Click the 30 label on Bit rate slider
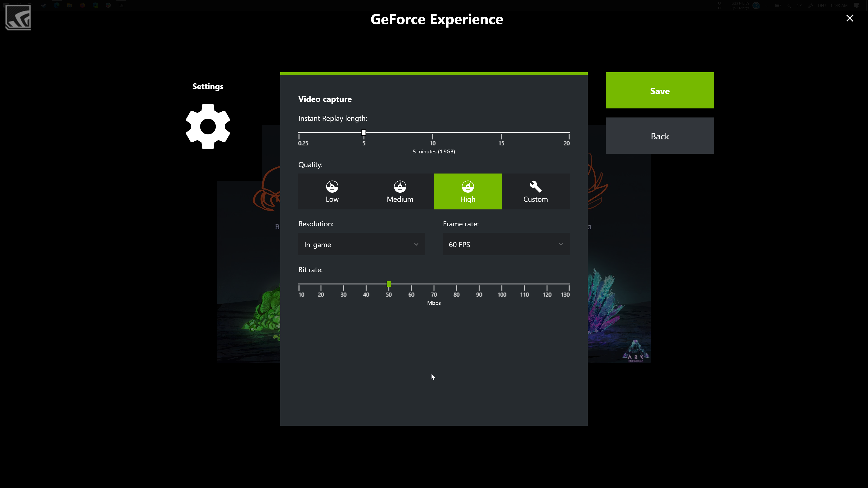This screenshot has width=868, height=488. 343,295
